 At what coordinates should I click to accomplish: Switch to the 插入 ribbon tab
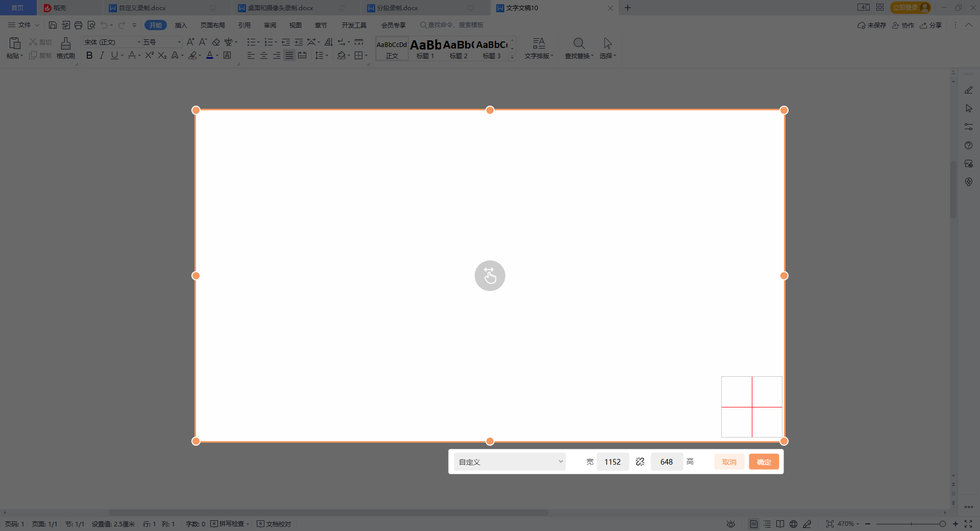pyautogui.click(x=181, y=25)
